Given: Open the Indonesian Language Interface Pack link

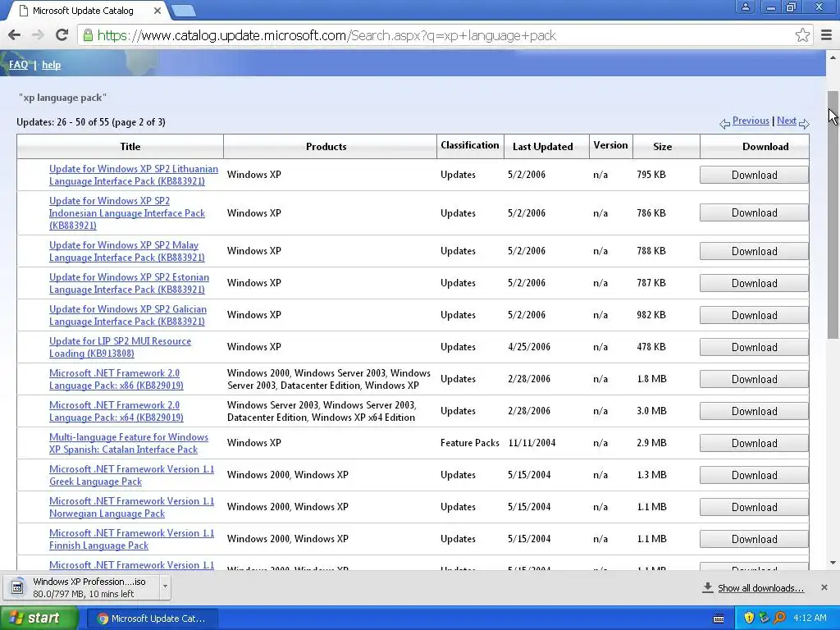Looking at the screenshot, I should coord(127,212).
